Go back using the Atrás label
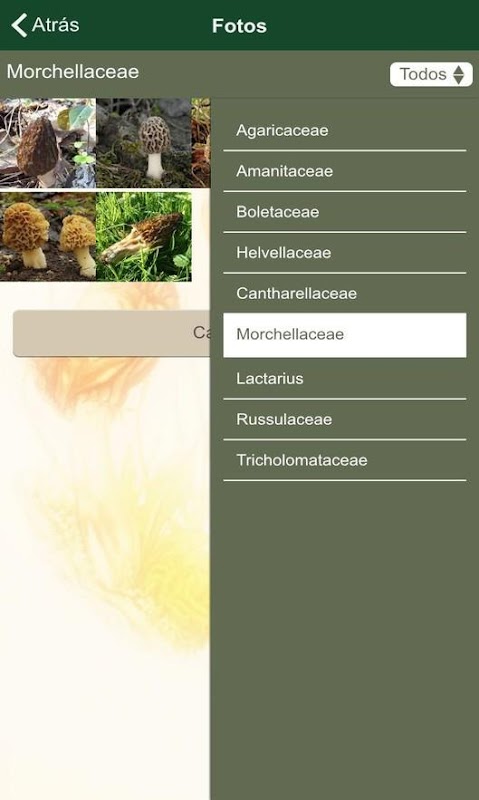The image size is (479, 800). click(56, 24)
